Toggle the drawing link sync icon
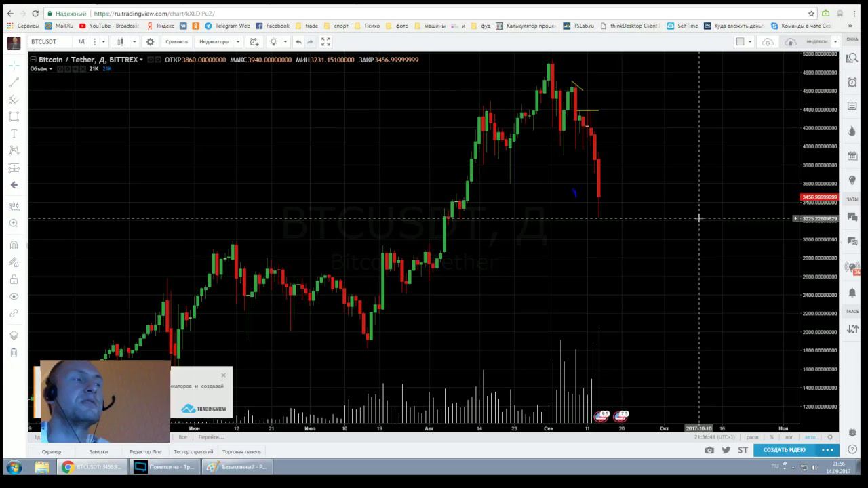The width and height of the screenshot is (868, 488). [14, 313]
